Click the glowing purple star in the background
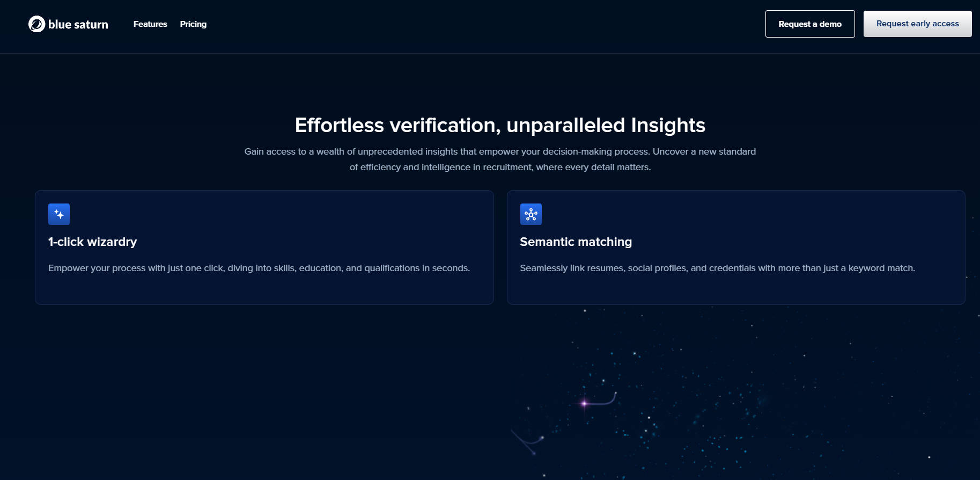This screenshot has height=480, width=980. (x=584, y=403)
